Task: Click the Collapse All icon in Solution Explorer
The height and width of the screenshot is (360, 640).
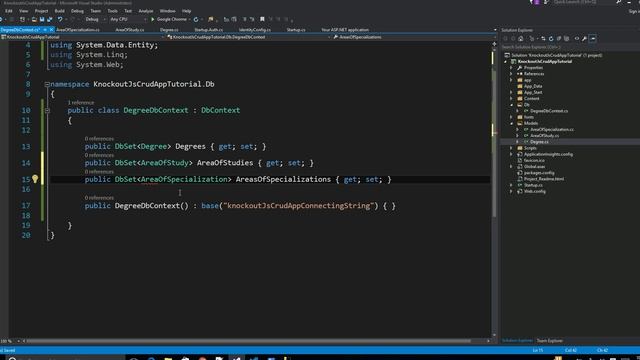Action: coord(559,38)
